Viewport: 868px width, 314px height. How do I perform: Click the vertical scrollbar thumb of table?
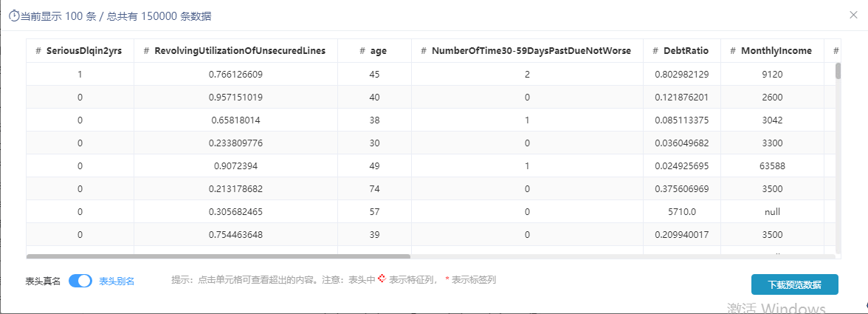coord(838,71)
